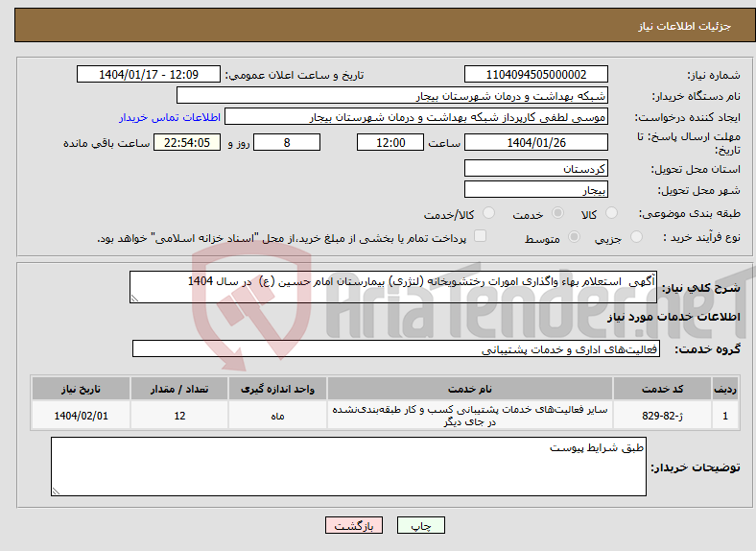The width and height of the screenshot is (756, 551).
Task: Toggle the اسناد خزانه اسلامی payment checkbox
Action: pos(481,235)
